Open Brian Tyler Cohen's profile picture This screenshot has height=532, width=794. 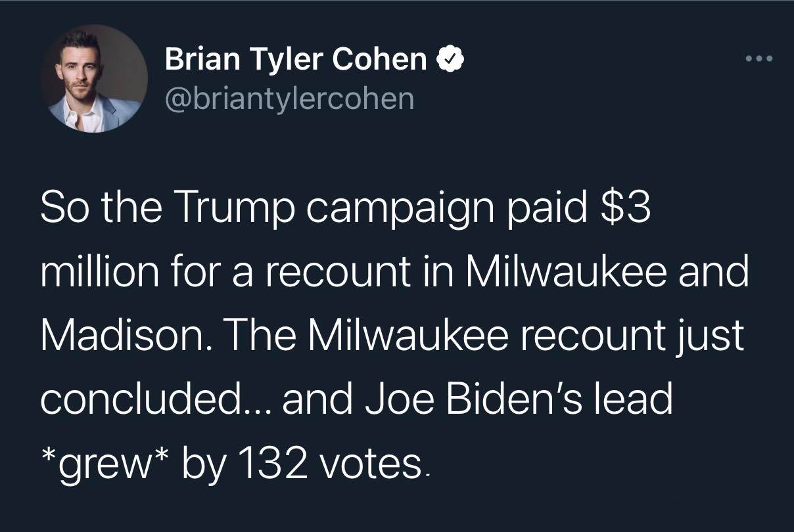pos(95,78)
